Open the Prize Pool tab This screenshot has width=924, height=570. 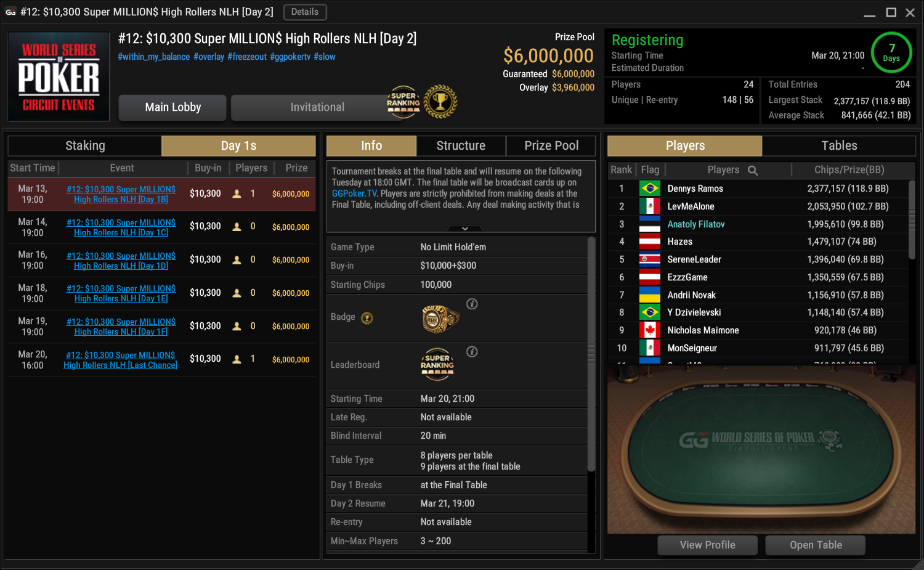(x=551, y=146)
